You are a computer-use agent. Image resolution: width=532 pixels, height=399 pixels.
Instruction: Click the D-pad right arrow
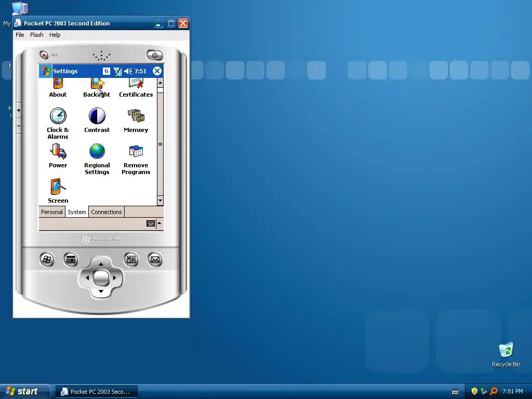tap(115, 277)
